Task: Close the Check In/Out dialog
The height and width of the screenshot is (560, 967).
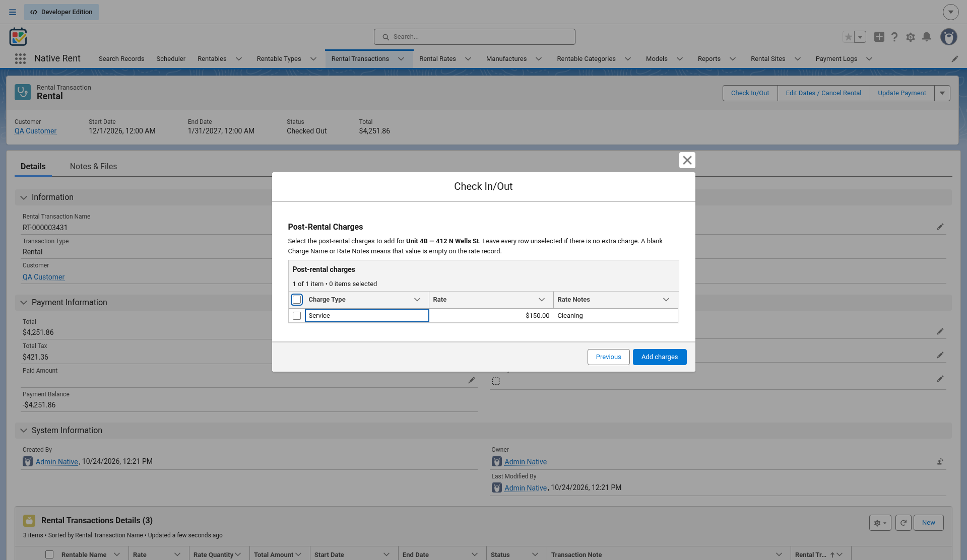Action: pos(687,160)
